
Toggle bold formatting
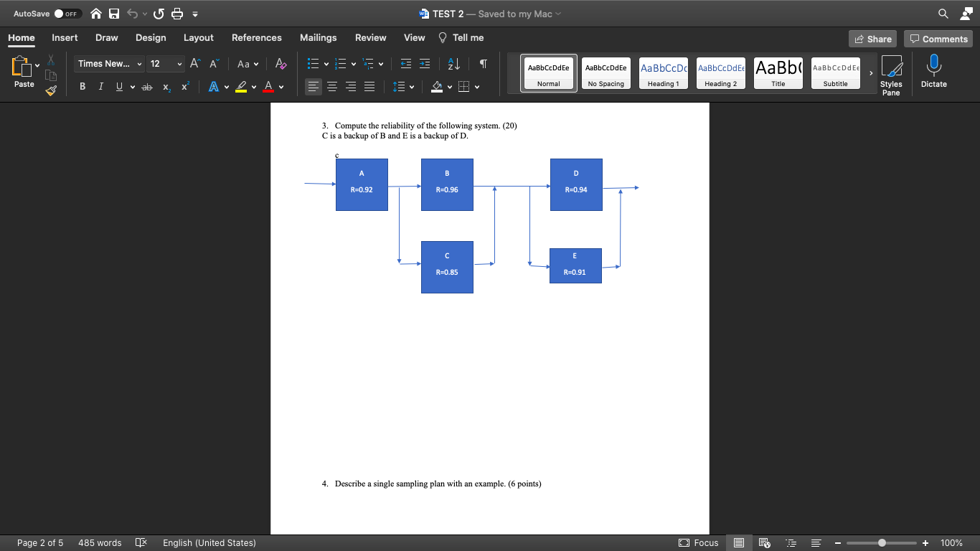[x=82, y=86]
